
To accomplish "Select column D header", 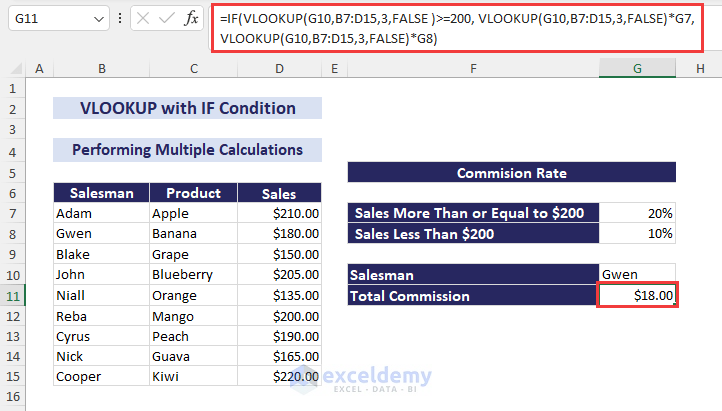I will (x=278, y=68).
